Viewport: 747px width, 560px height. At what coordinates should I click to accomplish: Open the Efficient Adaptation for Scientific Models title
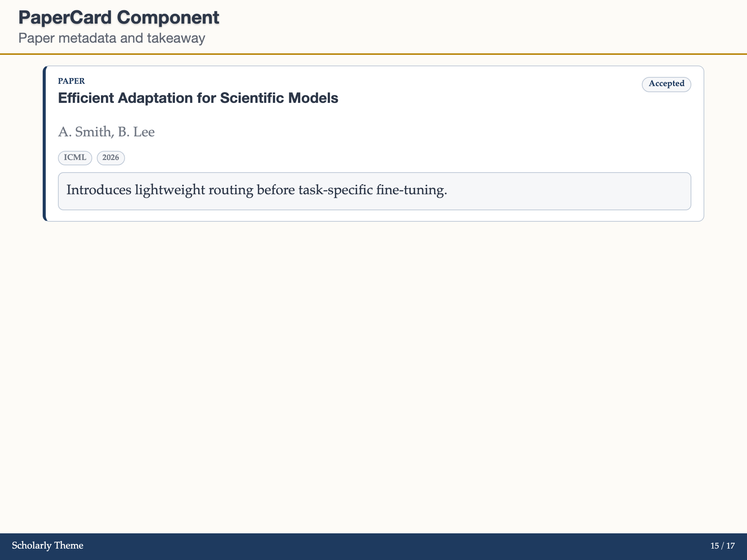pyautogui.click(x=198, y=98)
